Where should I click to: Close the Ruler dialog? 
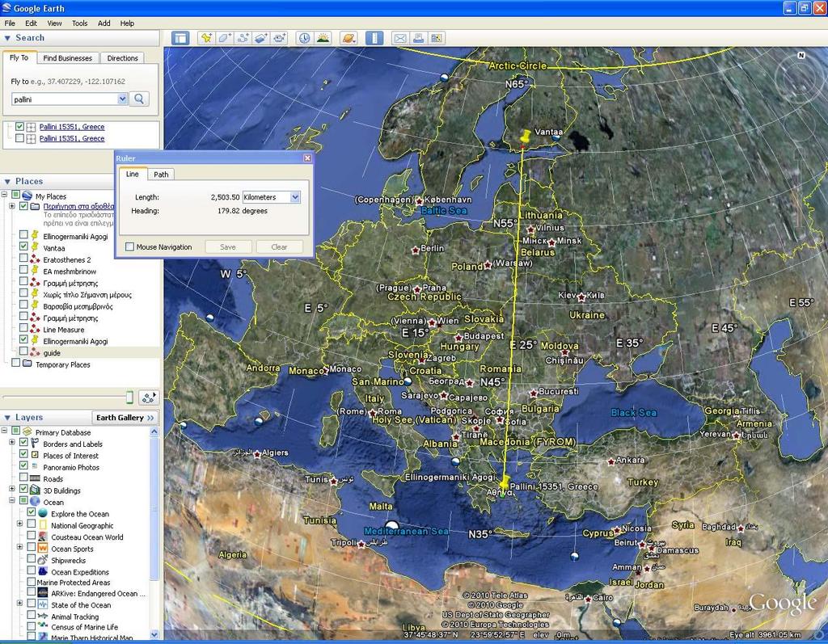coord(307,158)
